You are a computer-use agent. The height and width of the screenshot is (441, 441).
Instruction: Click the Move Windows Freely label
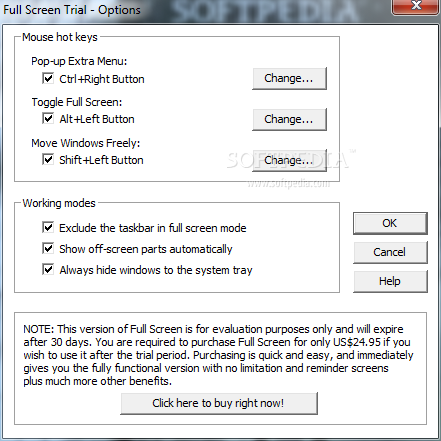(85, 143)
